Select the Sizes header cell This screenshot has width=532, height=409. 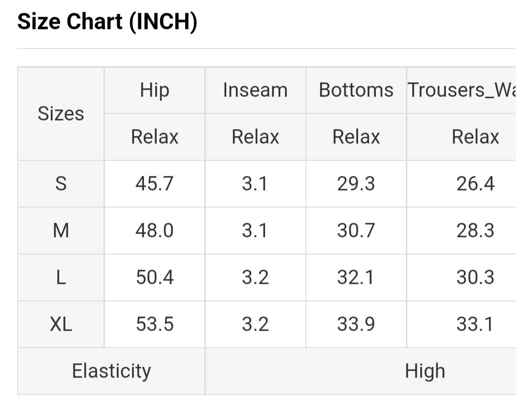point(61,114)
